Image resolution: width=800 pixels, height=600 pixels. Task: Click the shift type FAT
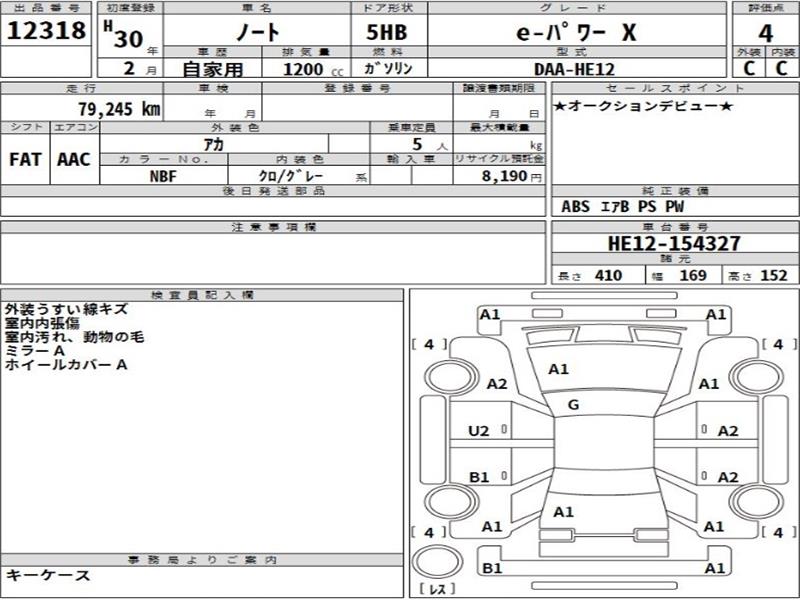point(25,160)
